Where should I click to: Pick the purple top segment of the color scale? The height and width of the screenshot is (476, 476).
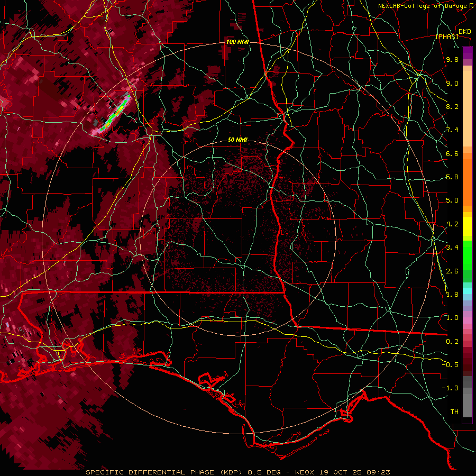click(x=467, y=53)
